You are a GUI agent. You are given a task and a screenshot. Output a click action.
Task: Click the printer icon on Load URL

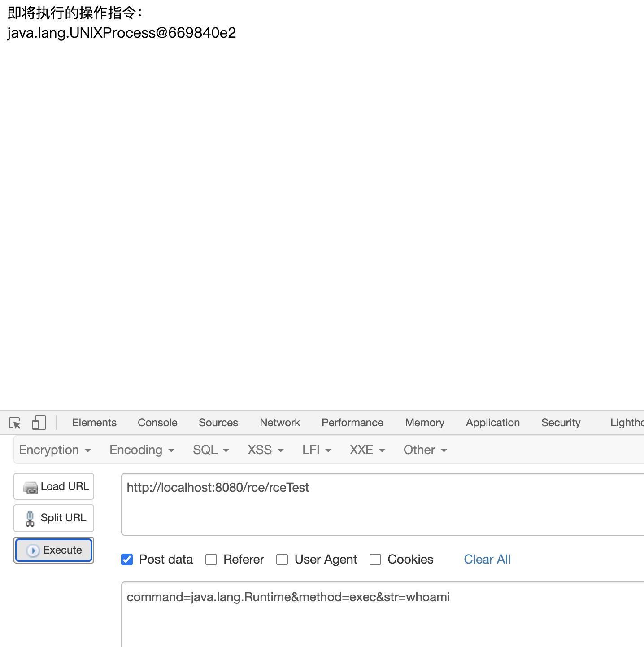tap(30, 487)
